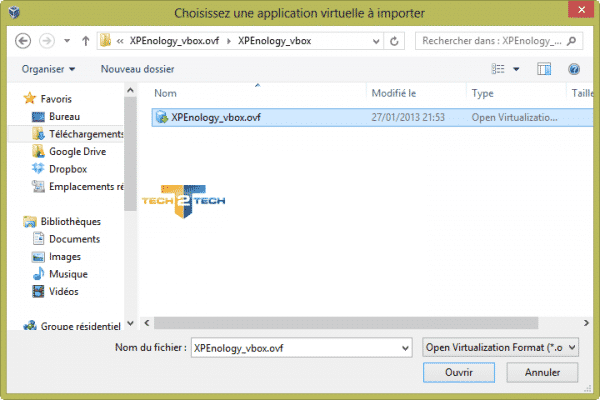600x400 pixels.
Task: Click the OVF file icon
Action: pos(162,117)
